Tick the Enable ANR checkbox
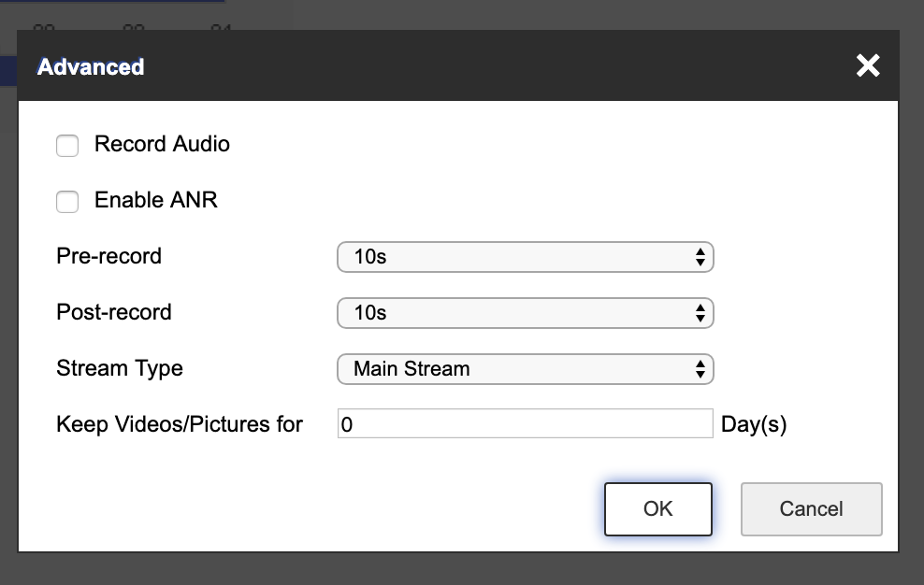Image resolution: width=924 pixels, height=585 pixels. [x=67, y=201]
